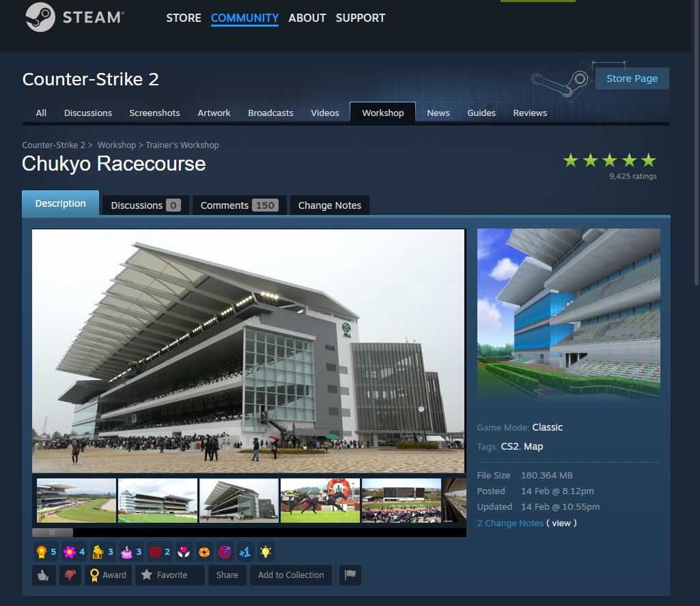Select the fifth thumbnail with crowd and scoreboard
Screen dimensions: 700x606
pos(402,500)
